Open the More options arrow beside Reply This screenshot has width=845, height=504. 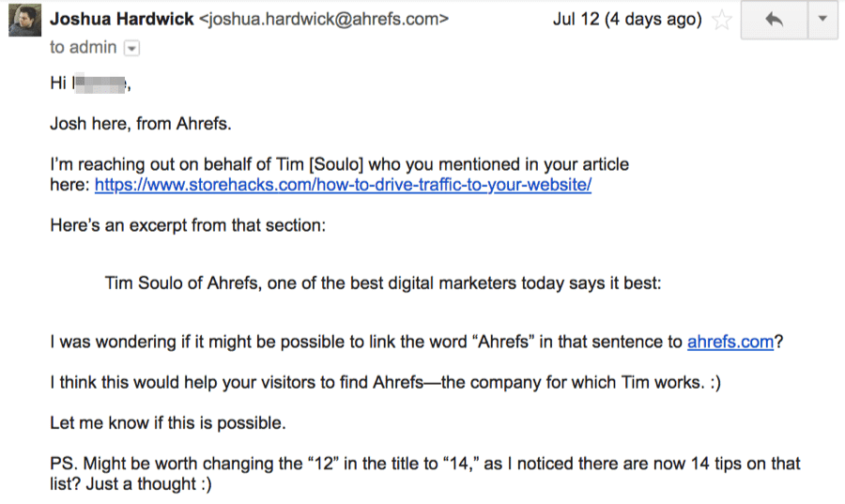click(822, 20)
